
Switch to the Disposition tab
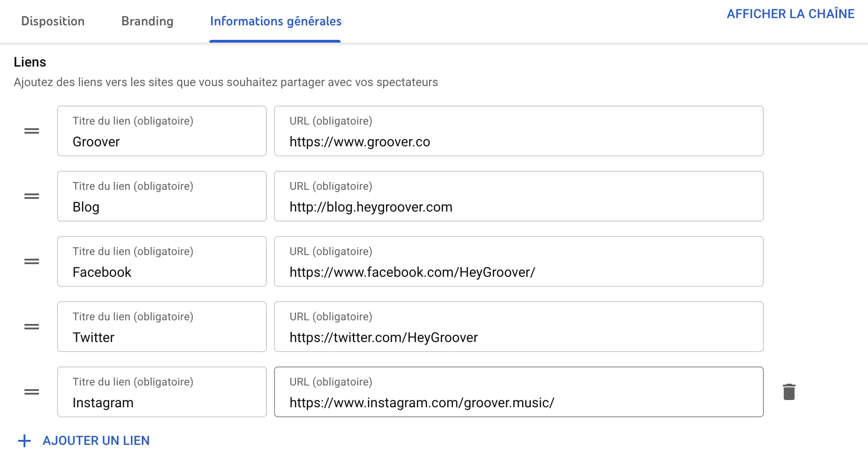pyautogui.click(x=53, y=21)
